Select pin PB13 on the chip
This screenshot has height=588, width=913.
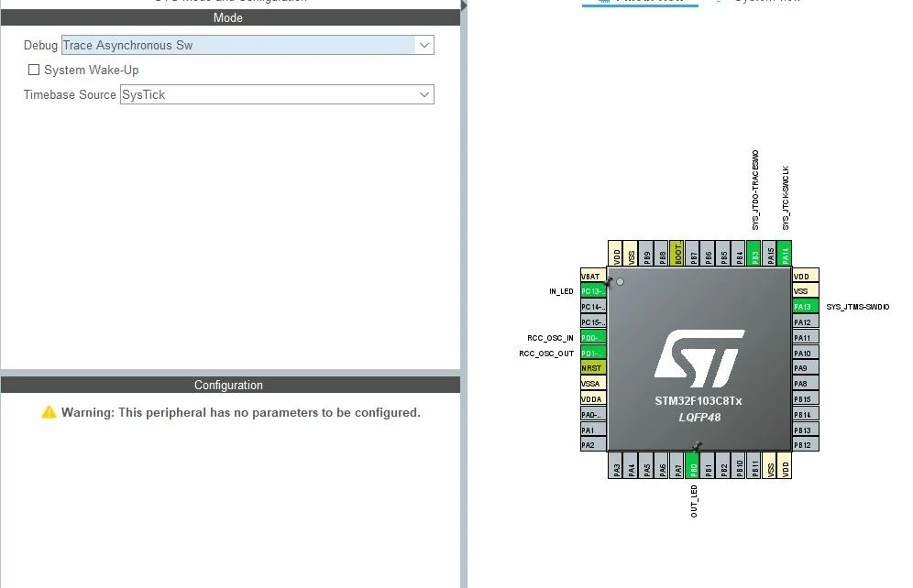806,430
